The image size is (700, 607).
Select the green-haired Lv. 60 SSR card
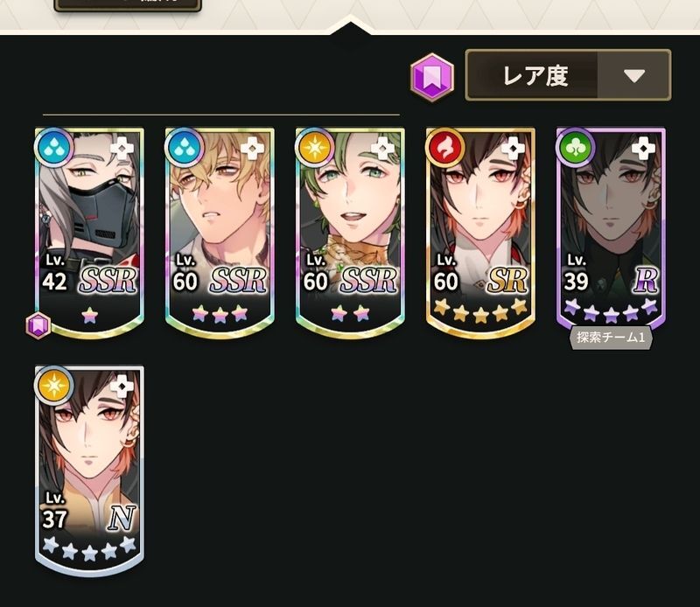350,233
